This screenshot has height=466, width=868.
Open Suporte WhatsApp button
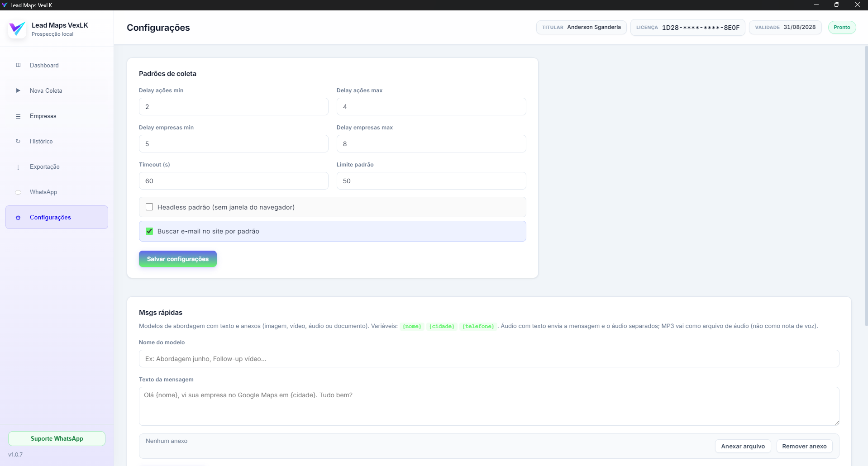[57, 438]
